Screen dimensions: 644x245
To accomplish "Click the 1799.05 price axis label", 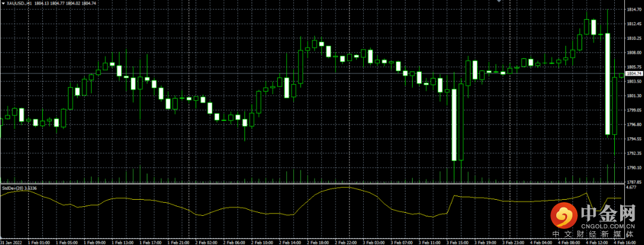I will (635, 110).
